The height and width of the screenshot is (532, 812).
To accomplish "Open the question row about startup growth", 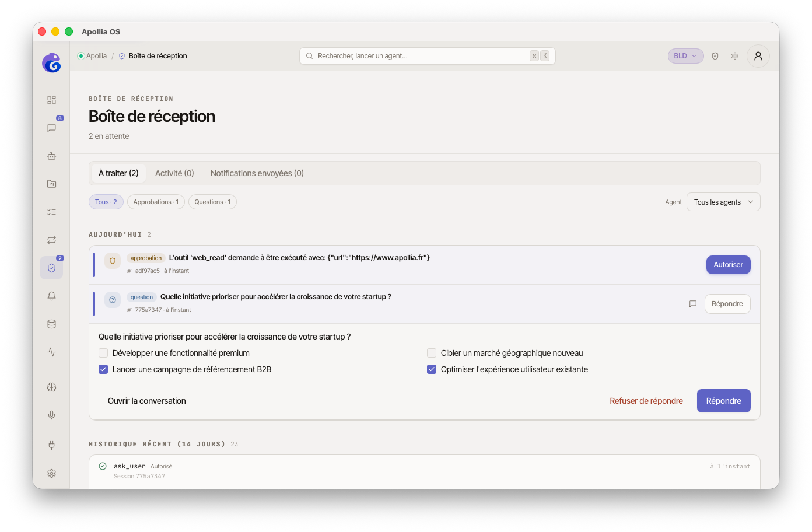I will pyautogui.click(x=425, y=304).
